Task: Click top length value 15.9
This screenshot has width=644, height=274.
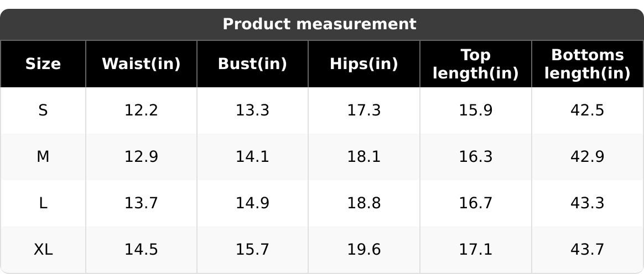Action: [x=476, y=110]
